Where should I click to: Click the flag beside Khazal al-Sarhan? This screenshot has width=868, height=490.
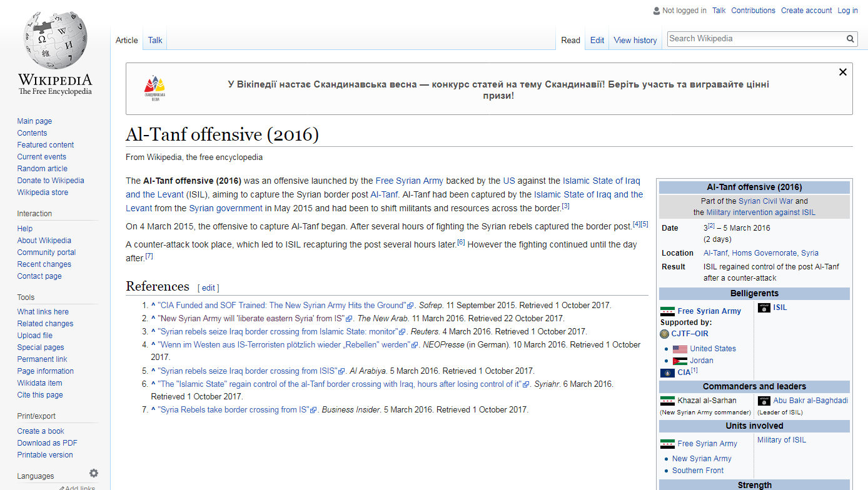667,401
